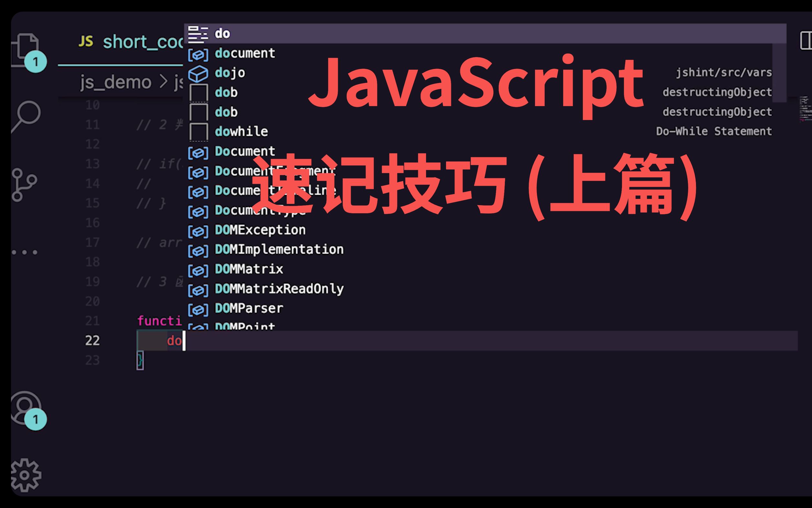Open Source Control branch icon
Viewport: 812px width, 508px height.
(24, 185)
